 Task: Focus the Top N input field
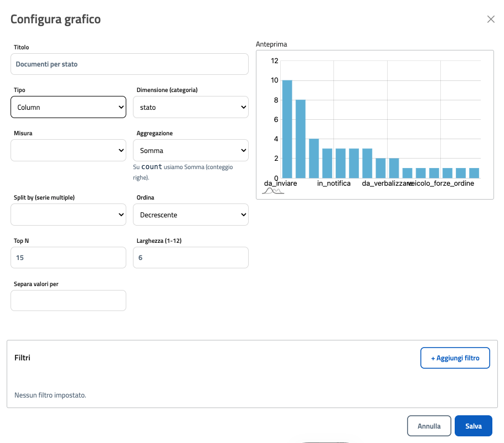point(68,258)
